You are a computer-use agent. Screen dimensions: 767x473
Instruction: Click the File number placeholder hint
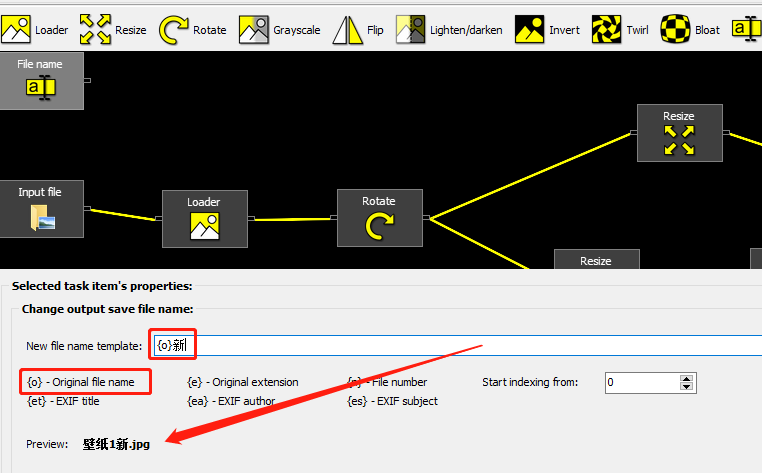[x=387, y=382]
